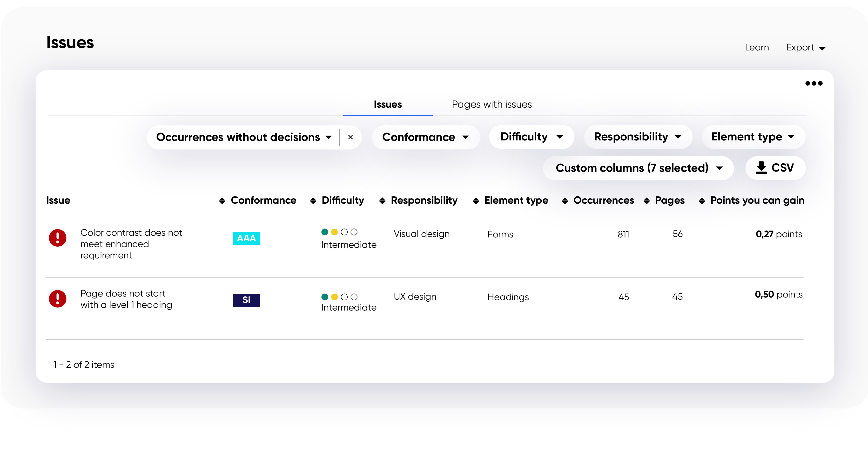The height and width of the screenshot is (450, 868).
Task: Click the cyan AAA conformance badge
Action: coord(246,238)
